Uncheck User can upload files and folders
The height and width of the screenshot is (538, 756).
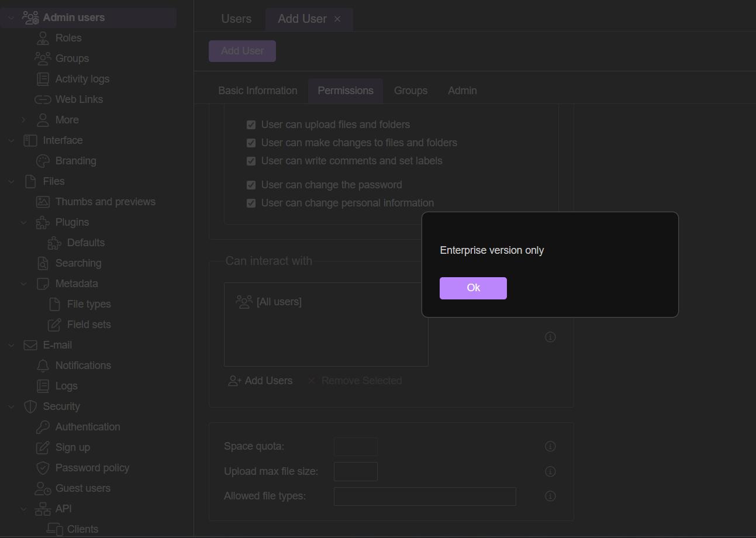251,125
